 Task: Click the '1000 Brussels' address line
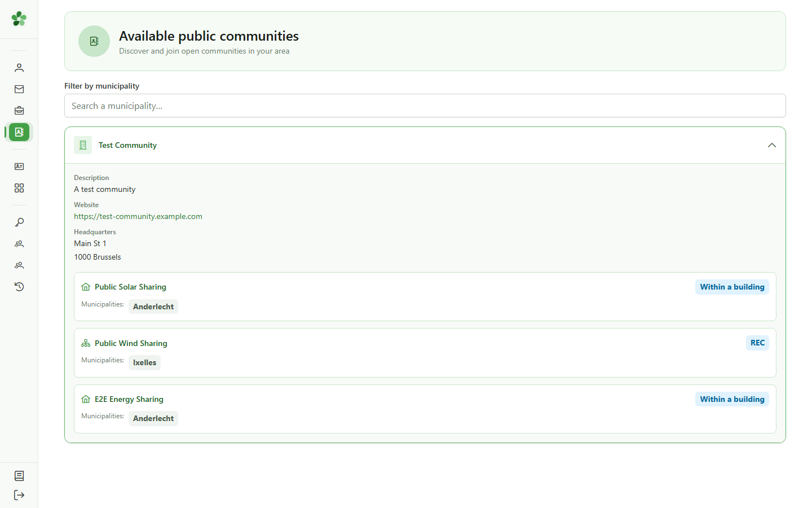tap(98, 257)
